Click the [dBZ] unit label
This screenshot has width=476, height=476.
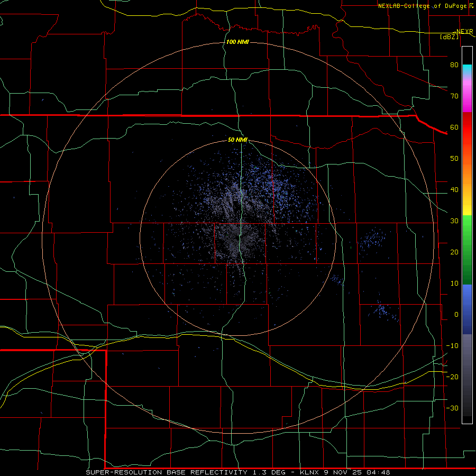coord(449,36)
